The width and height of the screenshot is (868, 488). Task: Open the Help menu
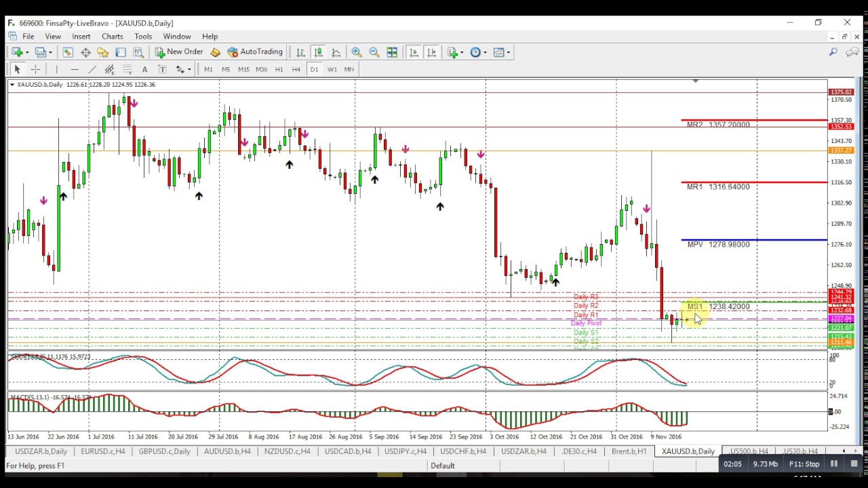pos(210,37)
